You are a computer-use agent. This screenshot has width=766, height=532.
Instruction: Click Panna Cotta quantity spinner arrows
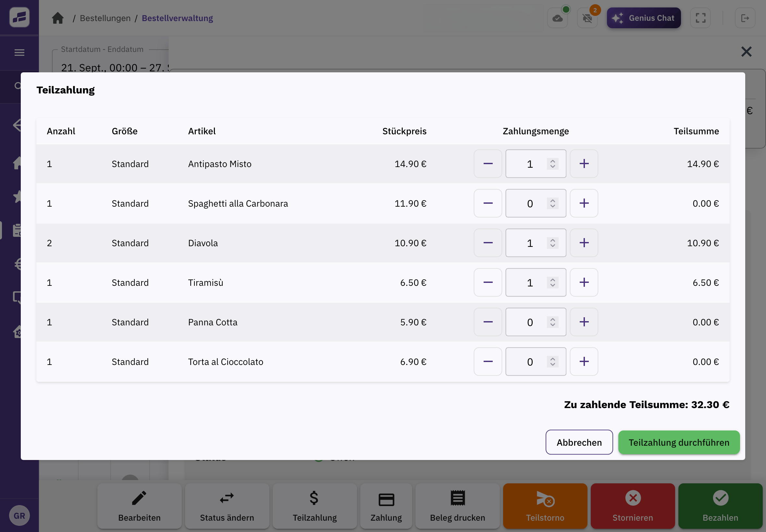[552, 322]
